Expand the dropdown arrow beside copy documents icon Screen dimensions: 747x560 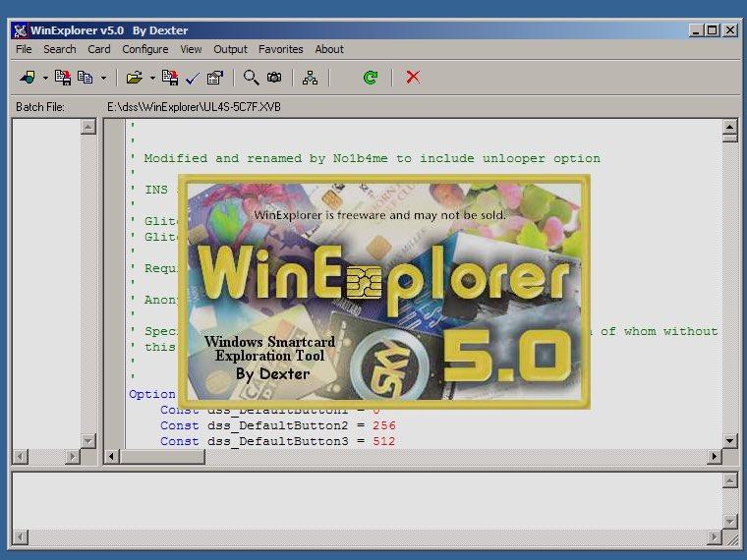tap(103, 78)
